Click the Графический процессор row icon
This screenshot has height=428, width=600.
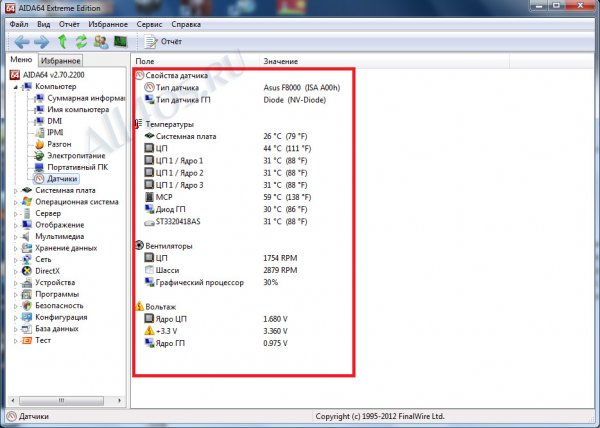tap(149, 282)
